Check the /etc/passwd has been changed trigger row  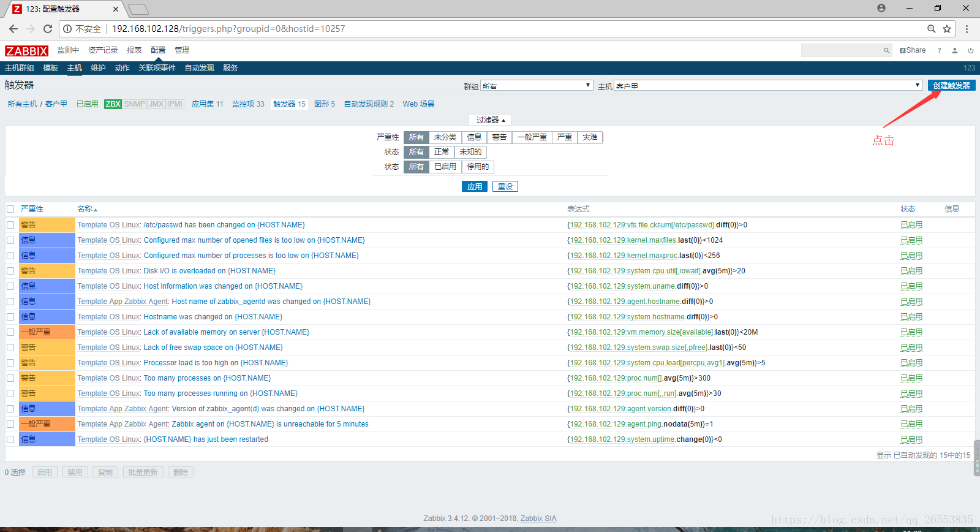10,225
